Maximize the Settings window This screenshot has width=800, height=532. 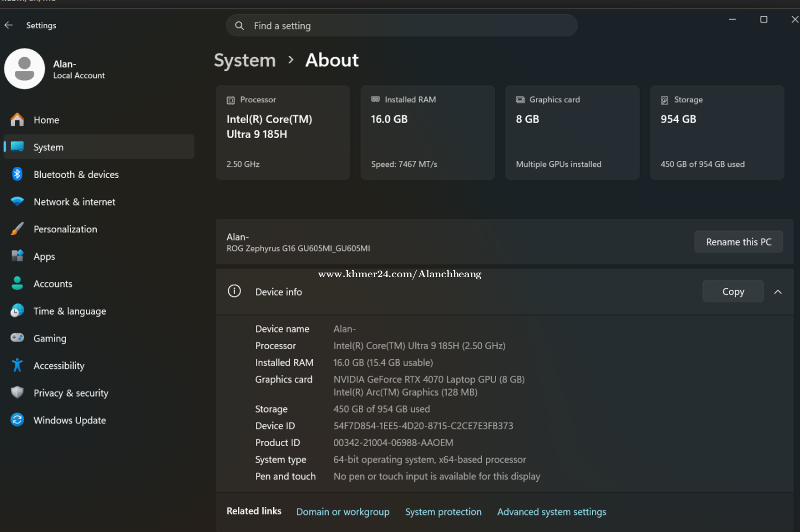tap(764, 19)
